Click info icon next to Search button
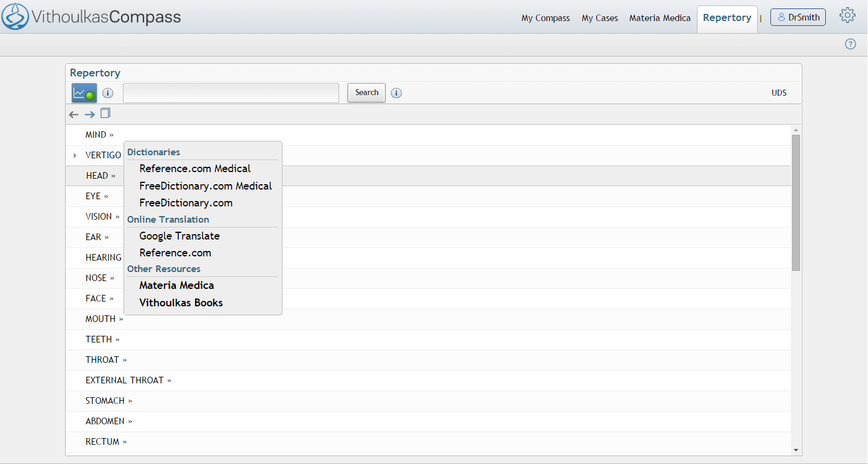This screenshot has width=868, height=464. point(396,93)
